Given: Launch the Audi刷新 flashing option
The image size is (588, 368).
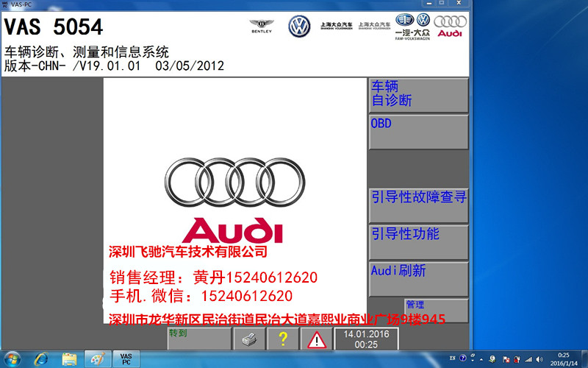Looking at the screenshot, I should (417, 278).
